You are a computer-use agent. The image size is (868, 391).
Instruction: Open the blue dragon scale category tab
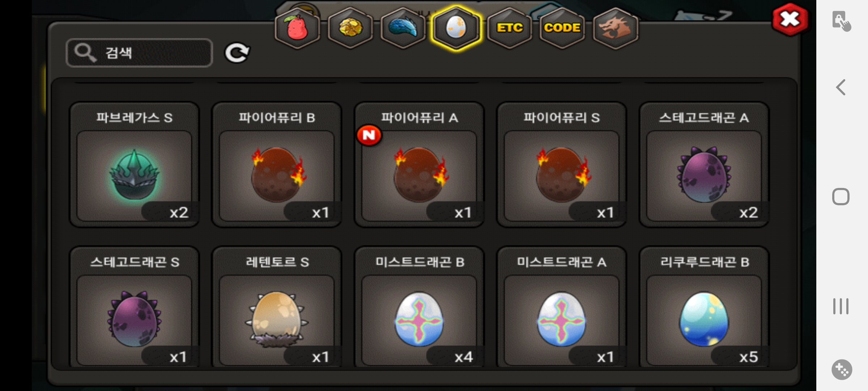403,28
